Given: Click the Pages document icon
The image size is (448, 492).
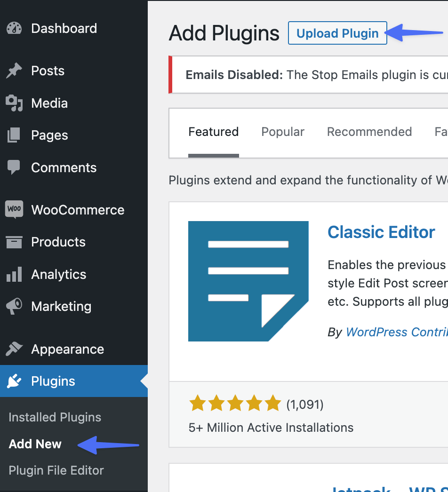Looking at the screenshot, I should pyautogui.click(x=14, y=135).
